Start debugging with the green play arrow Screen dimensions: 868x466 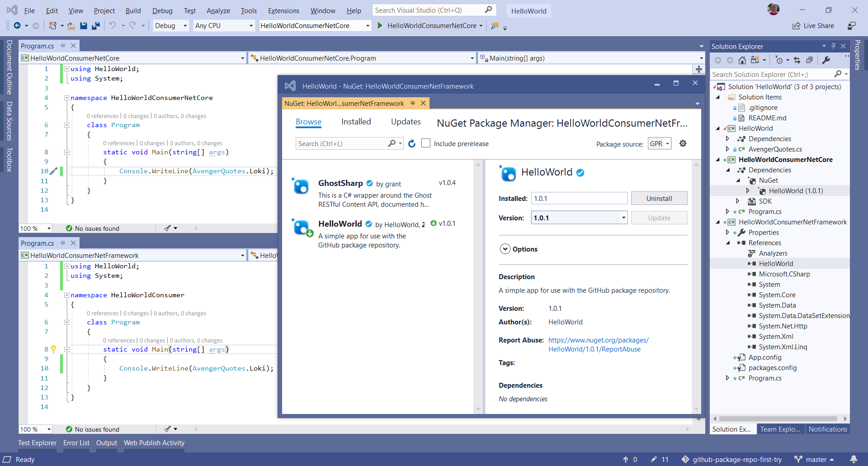point(380,26)
